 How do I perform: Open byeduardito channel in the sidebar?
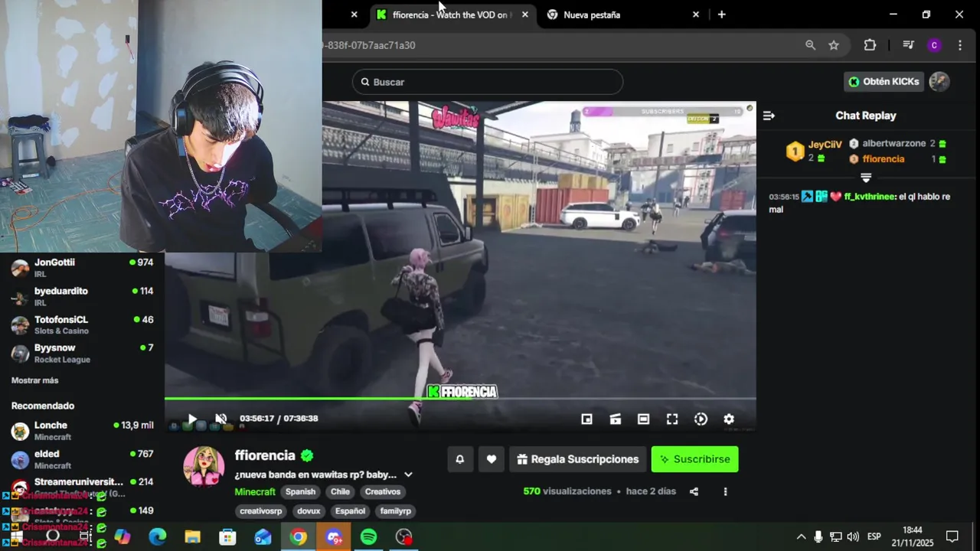point(82,297)
